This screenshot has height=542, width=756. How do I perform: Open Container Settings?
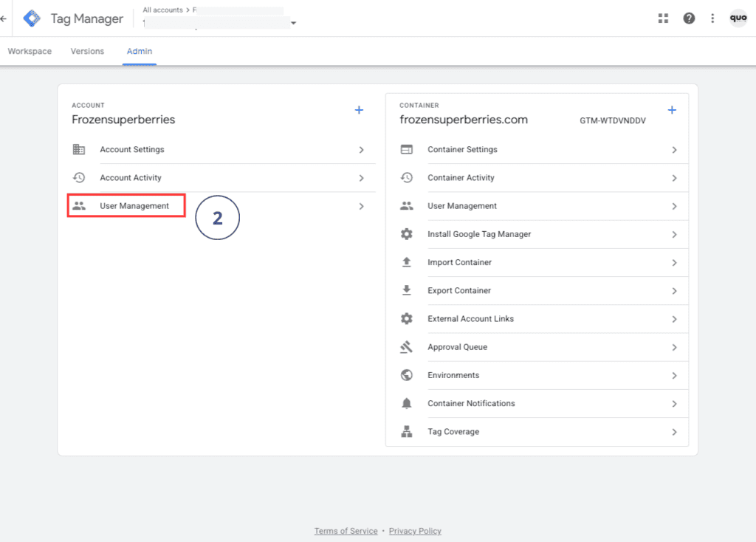point(462,149)
